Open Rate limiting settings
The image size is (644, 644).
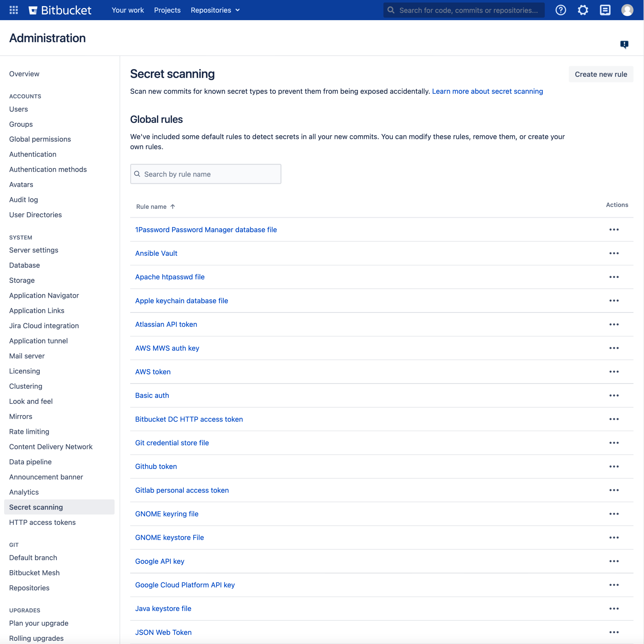pos(29,432)
